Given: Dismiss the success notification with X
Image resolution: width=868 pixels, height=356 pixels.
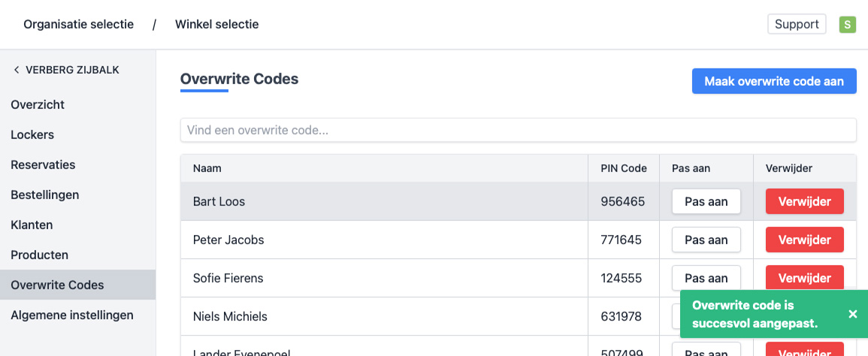Looking at the screenshot, I should [853, 314].
